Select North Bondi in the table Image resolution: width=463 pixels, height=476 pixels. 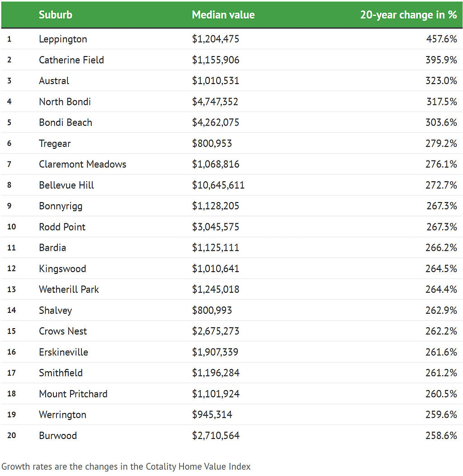(x=65, y=102)
